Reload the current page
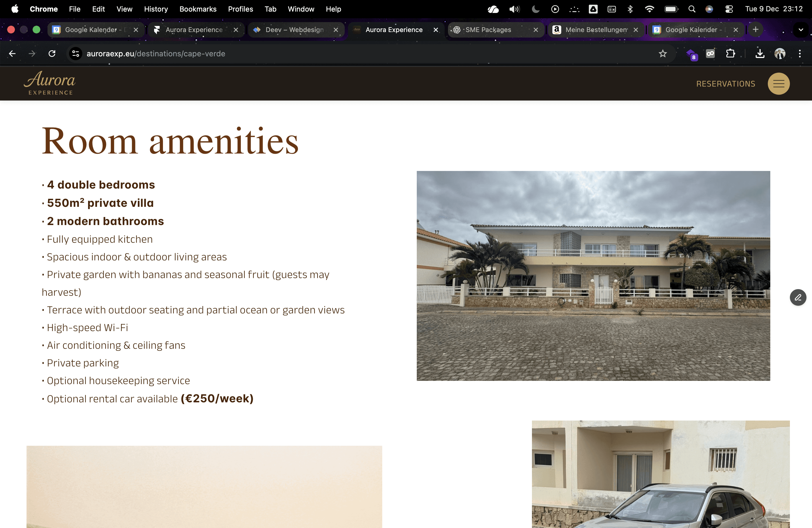 pyautogui.click(x=52, y=54)
